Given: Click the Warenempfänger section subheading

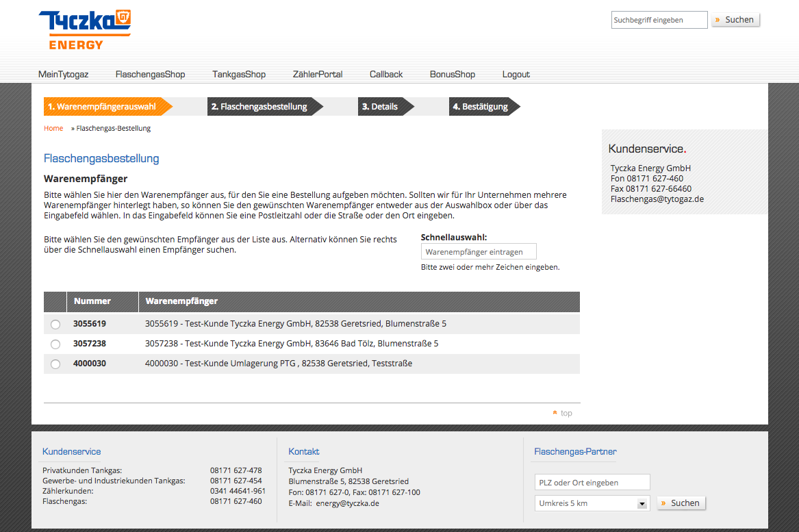Looking at the screenshot, I should [x=86, y=179].
